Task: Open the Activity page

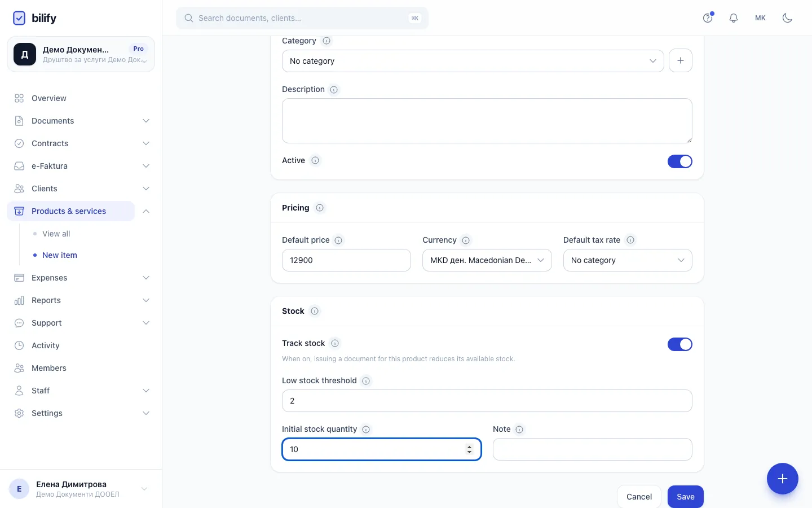Action: [81, 345]
